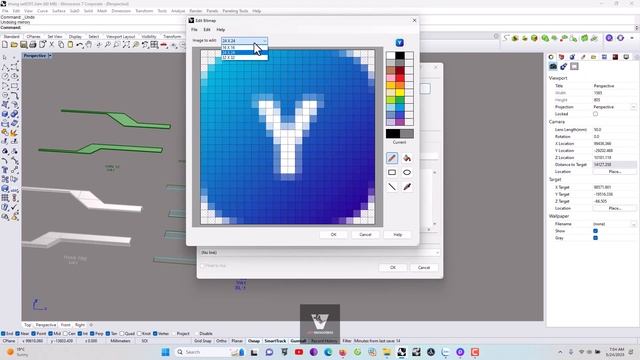Click the Undo arrow icon

(80, 44)
